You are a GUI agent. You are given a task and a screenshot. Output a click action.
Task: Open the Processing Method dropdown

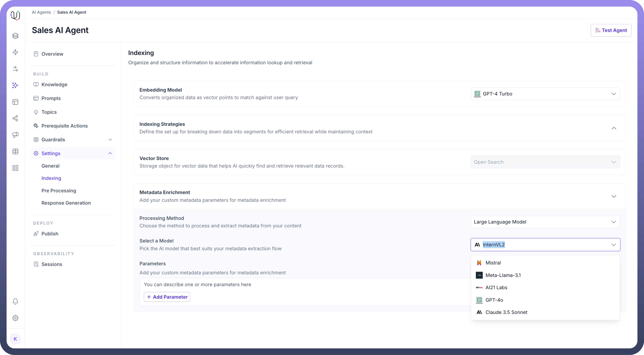point(545,222)
